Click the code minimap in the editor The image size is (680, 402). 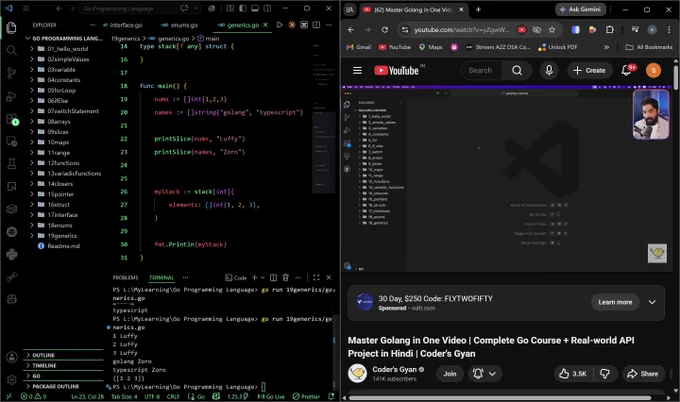point(323,117)
